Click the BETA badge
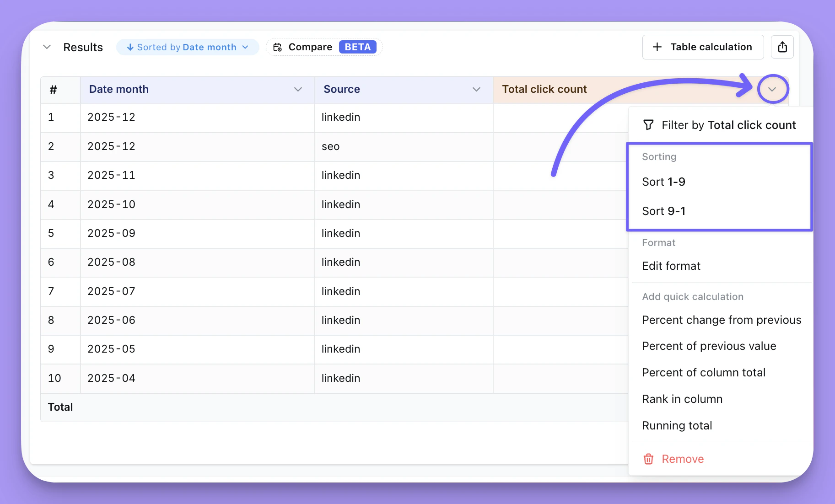 pyautogui.click(x=358, y=47)
